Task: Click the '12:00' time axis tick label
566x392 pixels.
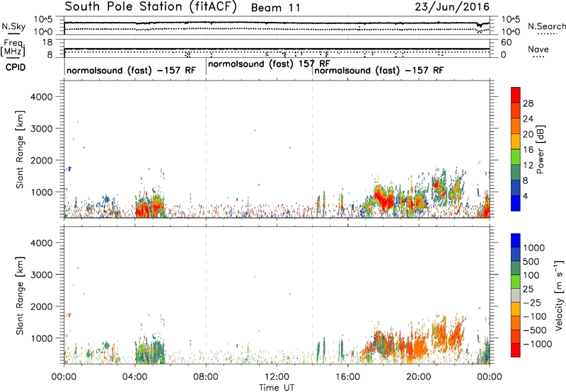Action: (277, 377)
